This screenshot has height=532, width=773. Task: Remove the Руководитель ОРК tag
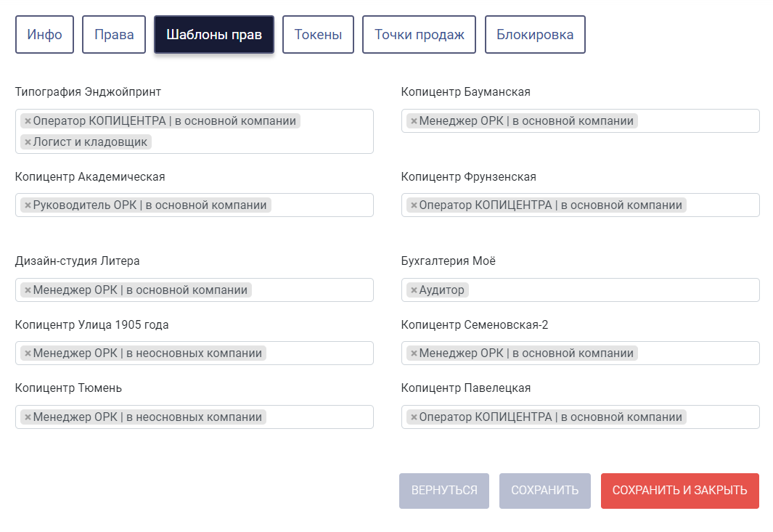click(28, 205)
